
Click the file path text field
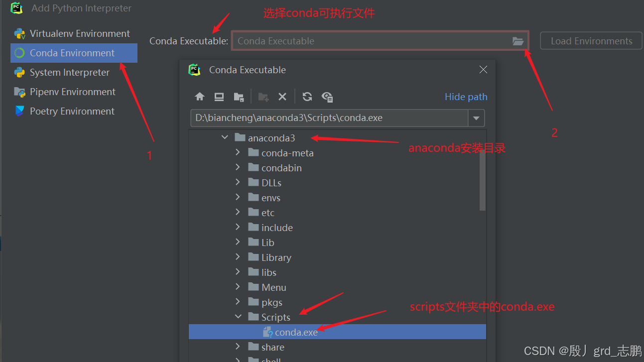[329, 118]
